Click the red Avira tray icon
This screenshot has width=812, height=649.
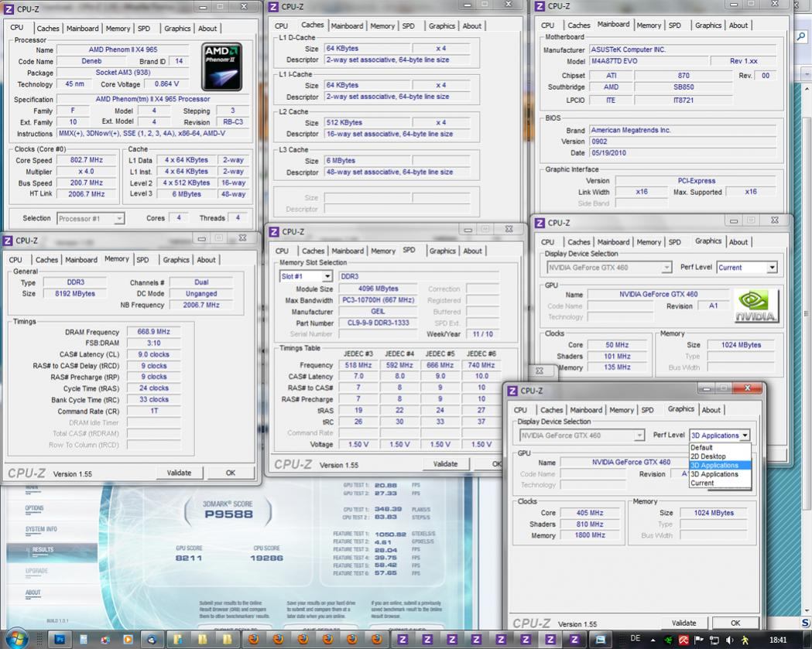(x=684, y=640)
